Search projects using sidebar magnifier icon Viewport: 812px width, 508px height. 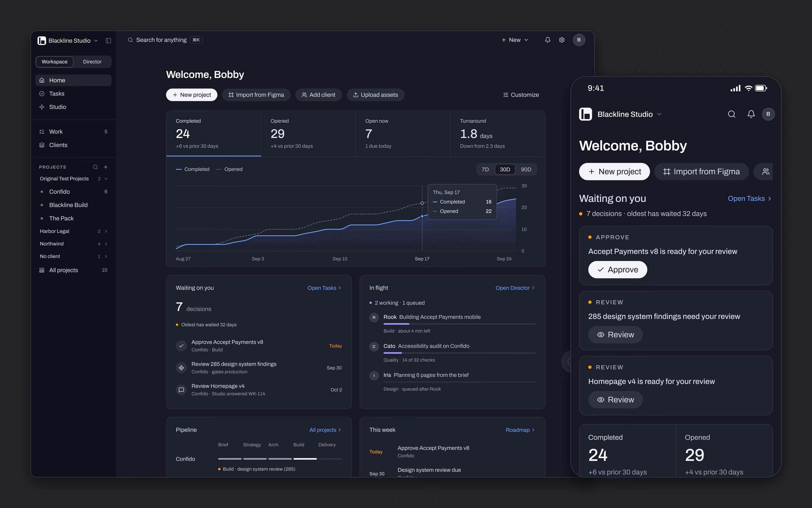click(x=96, y=167)
